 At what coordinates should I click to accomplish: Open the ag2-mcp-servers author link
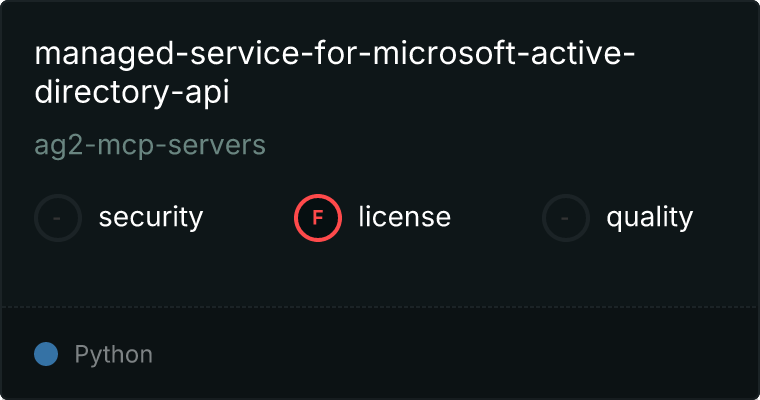150,145
